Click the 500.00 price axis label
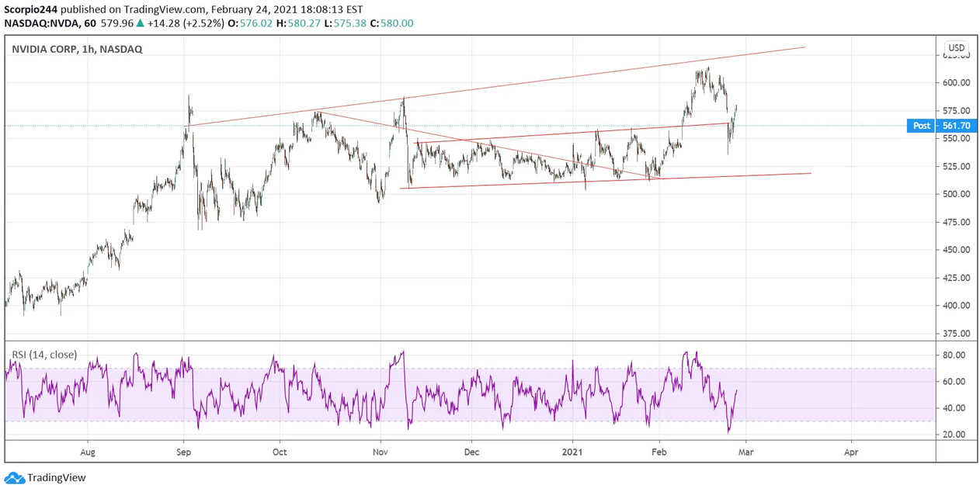This screenshot has height=485, width=980. (954, 195)
